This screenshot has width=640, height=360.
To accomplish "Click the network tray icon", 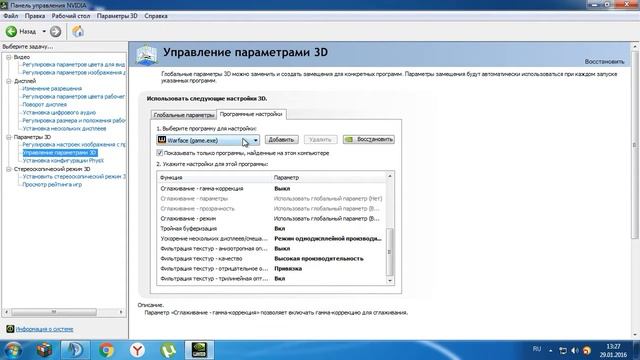I will [563, 351].
